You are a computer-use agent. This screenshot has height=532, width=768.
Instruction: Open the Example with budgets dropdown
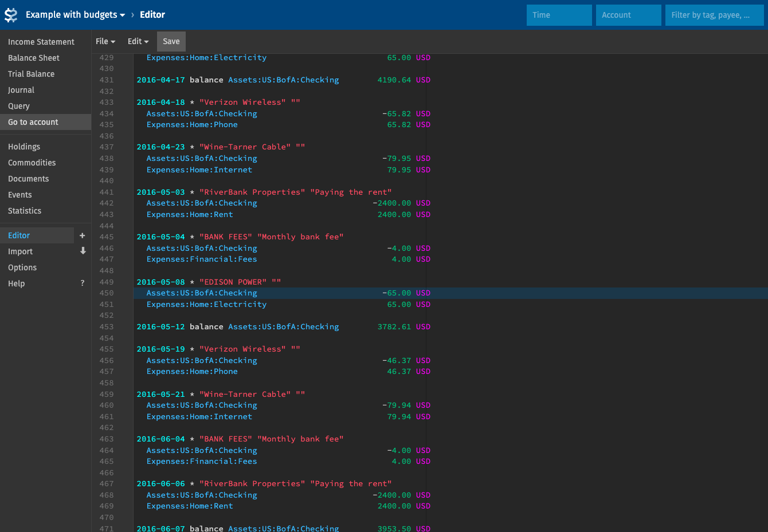(75, 15)
